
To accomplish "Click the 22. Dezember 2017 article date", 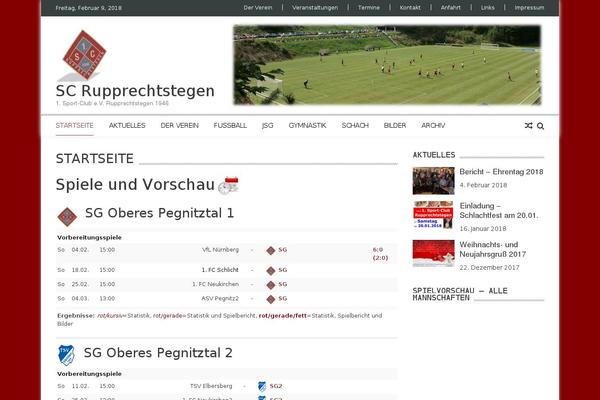I will coord(489,268).
